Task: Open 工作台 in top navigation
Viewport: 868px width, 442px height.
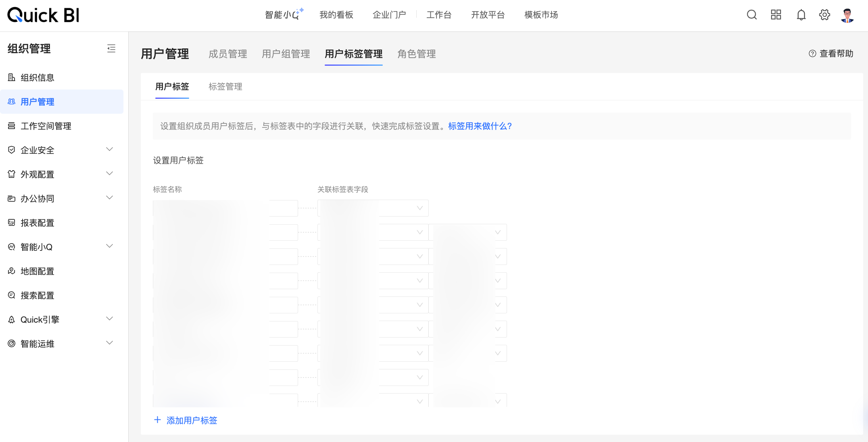Action: pyautogui.click(x=439, y=15)
